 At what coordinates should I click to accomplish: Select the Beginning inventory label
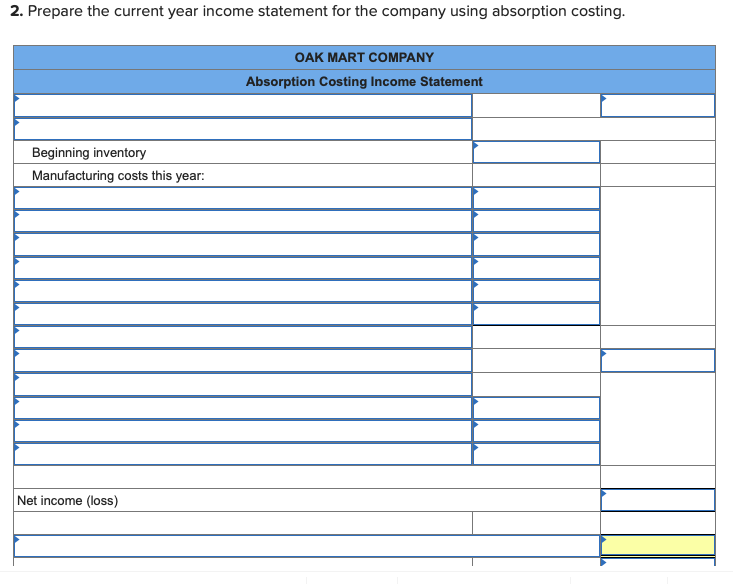(89, 152)
